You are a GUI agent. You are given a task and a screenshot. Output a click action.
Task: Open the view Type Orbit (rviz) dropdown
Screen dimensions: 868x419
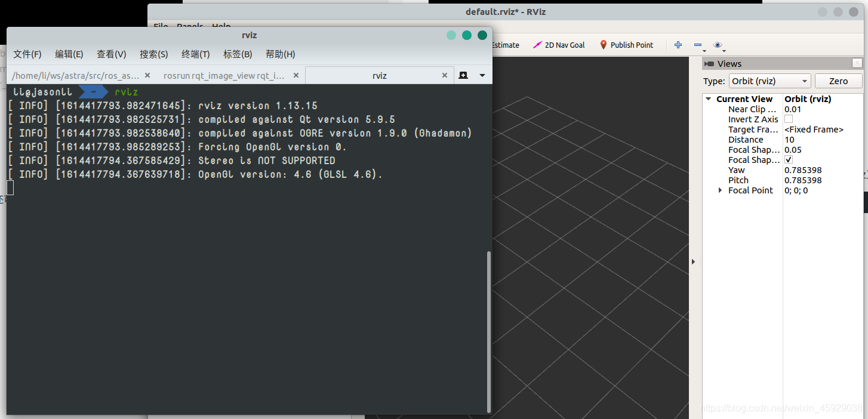tap(769, 81)
